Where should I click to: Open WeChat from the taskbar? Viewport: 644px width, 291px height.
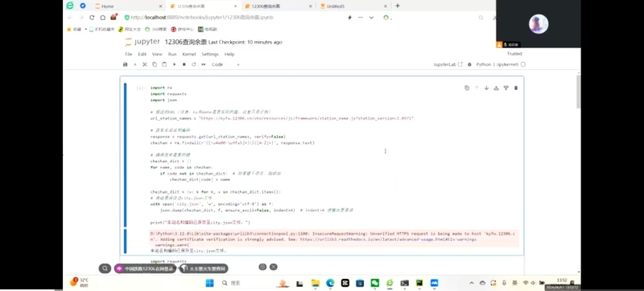coord(374,283)
